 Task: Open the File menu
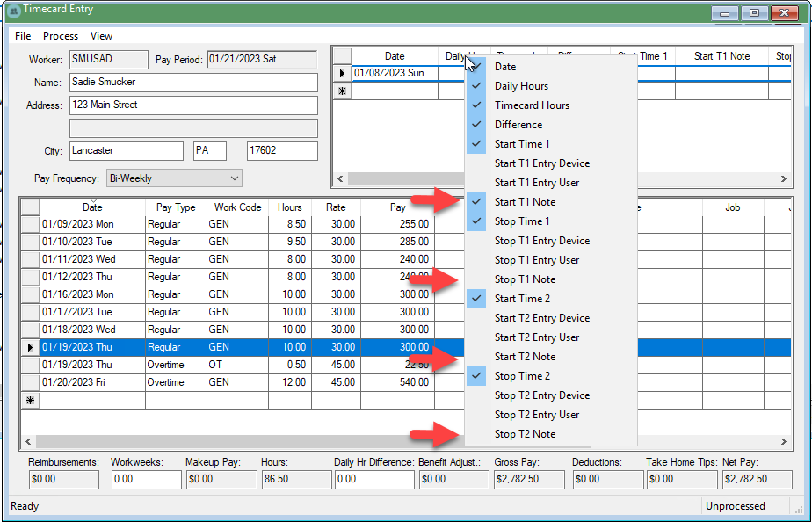tap(23, 36)
